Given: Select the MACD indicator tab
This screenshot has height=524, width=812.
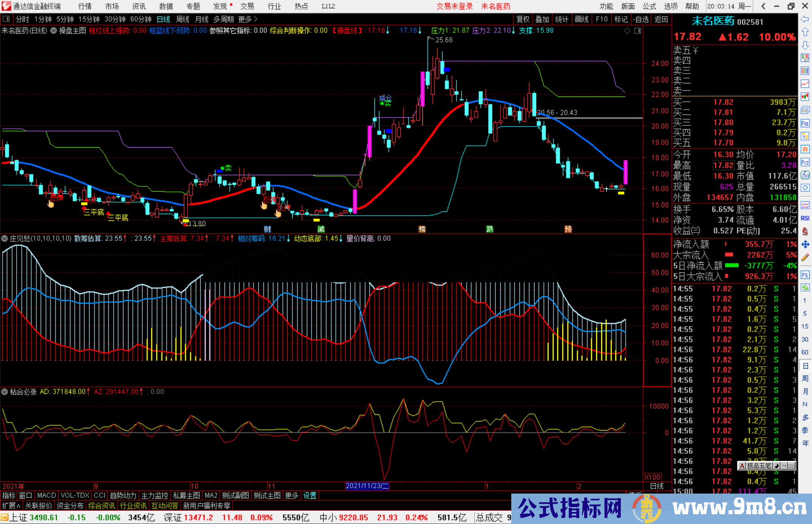Looking at the screenshot, I should point(46,495).
